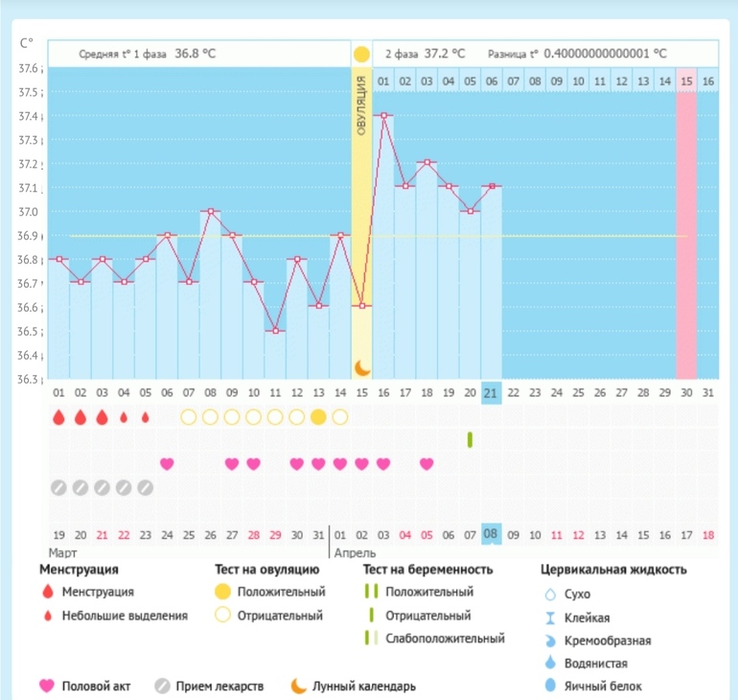Screen dimensions: 738x700
Task: Click the highlighted date 08 in April row
Action: [491, 534]
